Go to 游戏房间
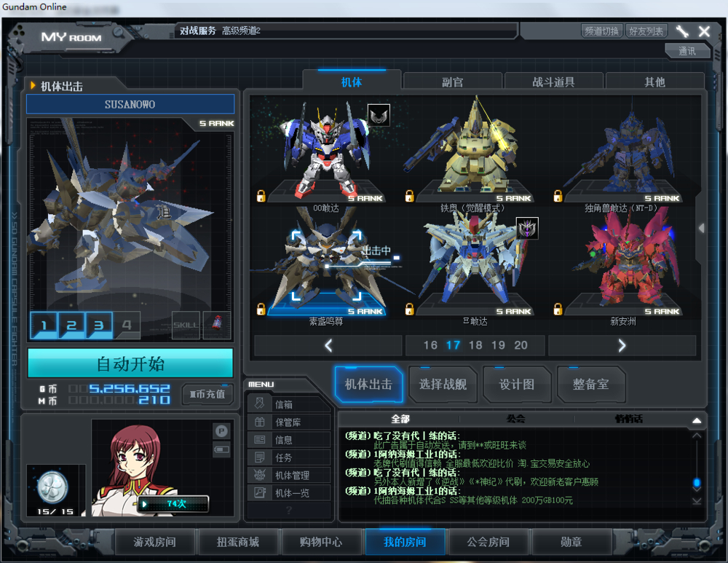Viewport: 728px width, 563px height. (154, 542)
